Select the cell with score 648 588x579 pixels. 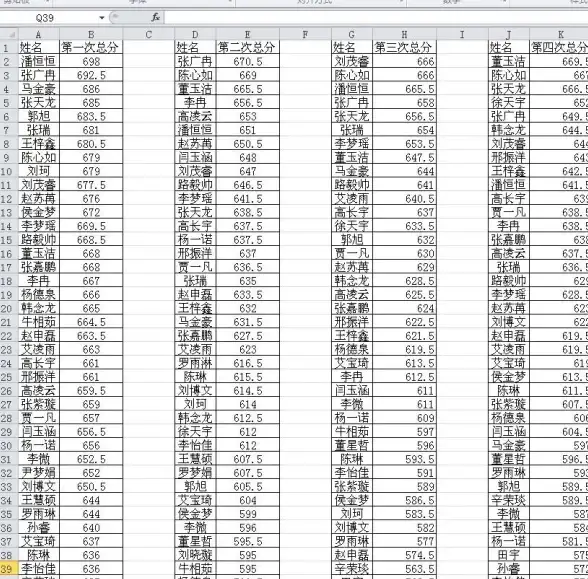248,158
